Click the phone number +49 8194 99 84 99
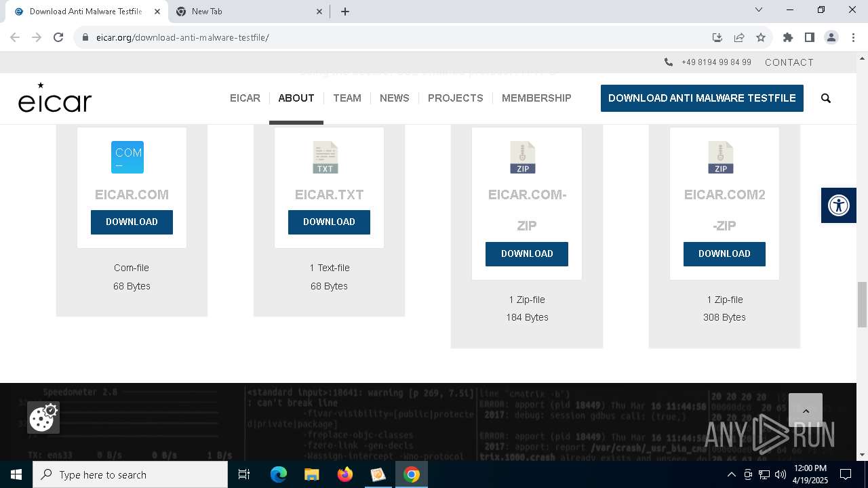868x488 pixels. pyautogui.click(x=716, y=62)
